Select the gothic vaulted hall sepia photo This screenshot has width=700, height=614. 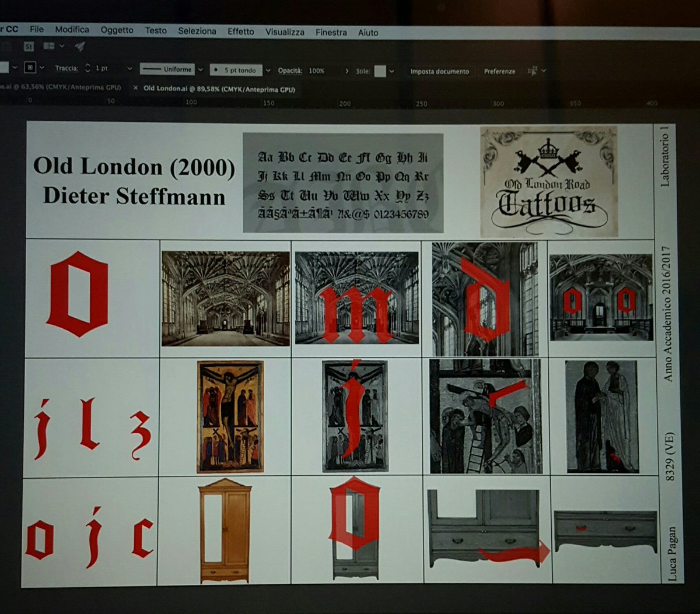pyautogui.click(x=226, y=298)
